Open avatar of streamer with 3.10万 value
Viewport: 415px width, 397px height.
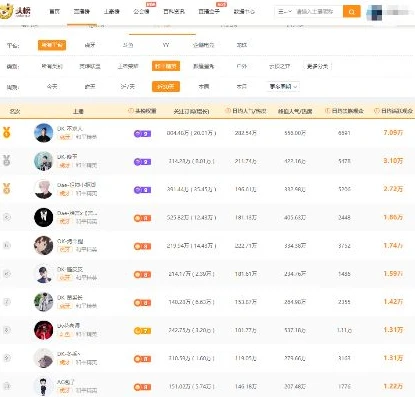pyautogui.click(x=44, y=161)
